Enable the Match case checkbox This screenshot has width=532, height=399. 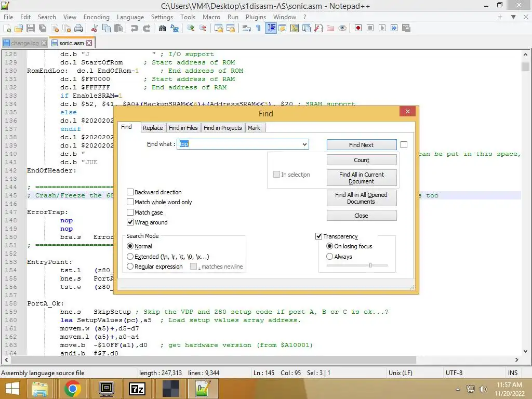tap(130, 212)
